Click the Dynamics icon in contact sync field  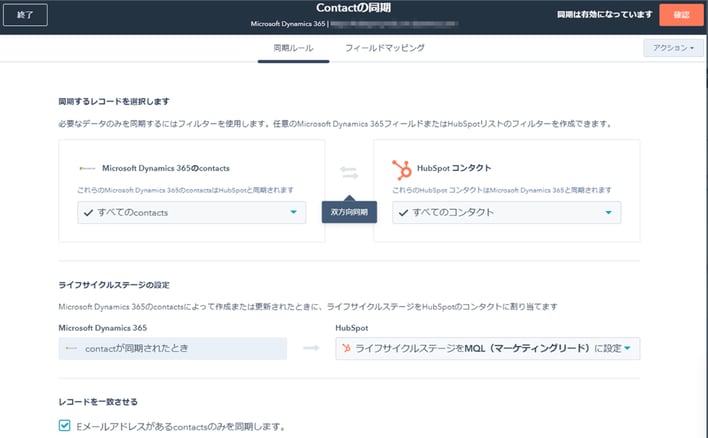tap(71, 348)
